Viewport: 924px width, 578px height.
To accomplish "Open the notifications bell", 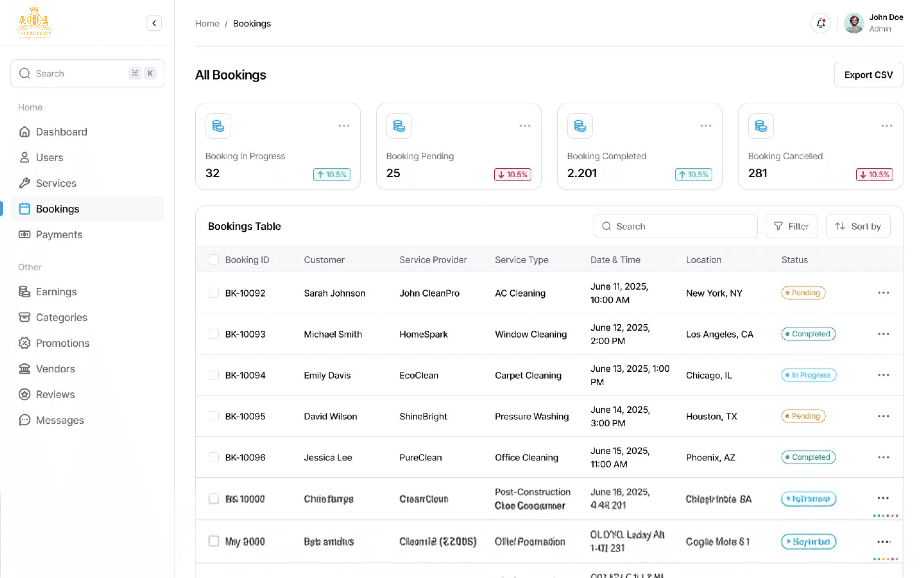I will click(821, 23).
